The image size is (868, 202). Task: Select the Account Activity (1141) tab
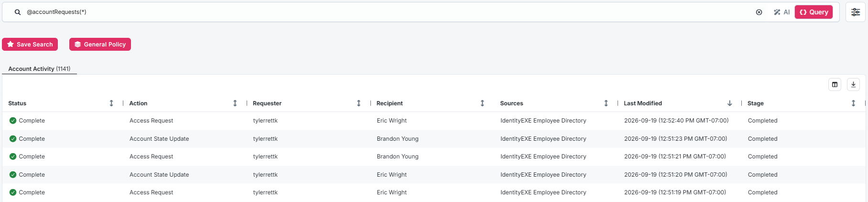coord(39,69)
